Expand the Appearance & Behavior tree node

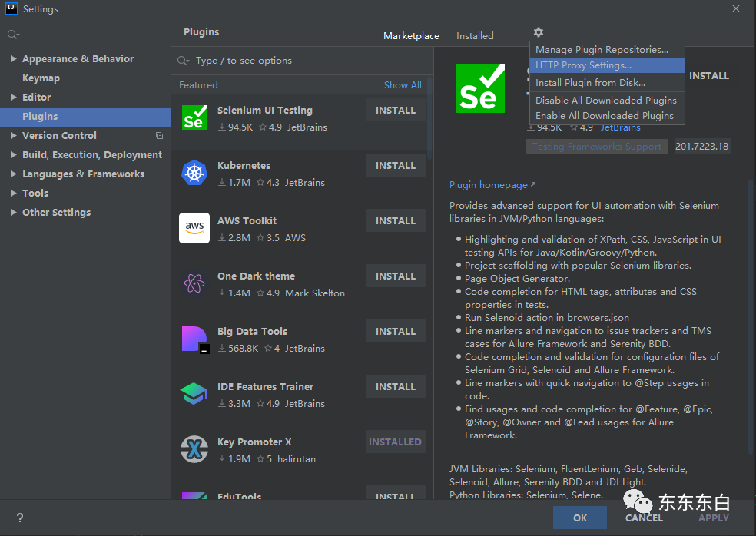click(14, 59)
